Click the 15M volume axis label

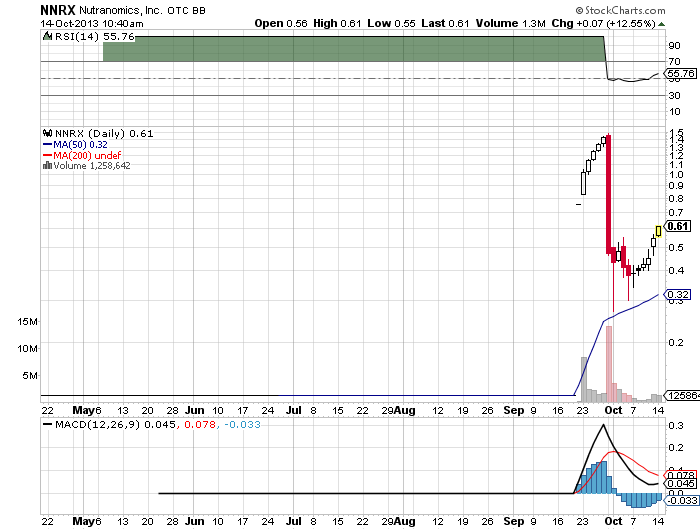(x=28, y=321)
